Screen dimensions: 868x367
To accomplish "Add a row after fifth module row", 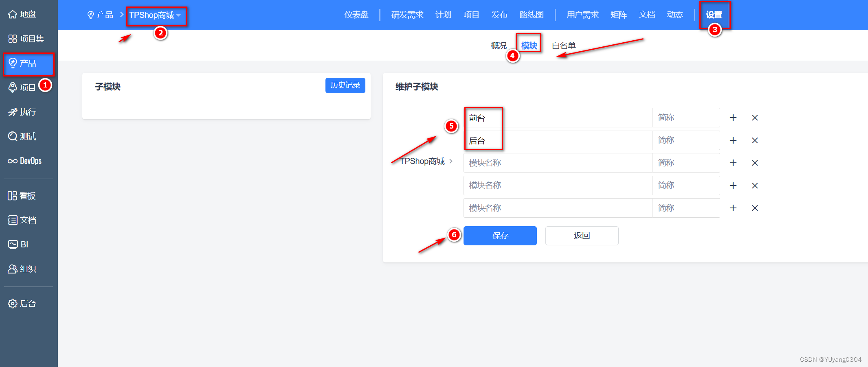I will (733, 208).
